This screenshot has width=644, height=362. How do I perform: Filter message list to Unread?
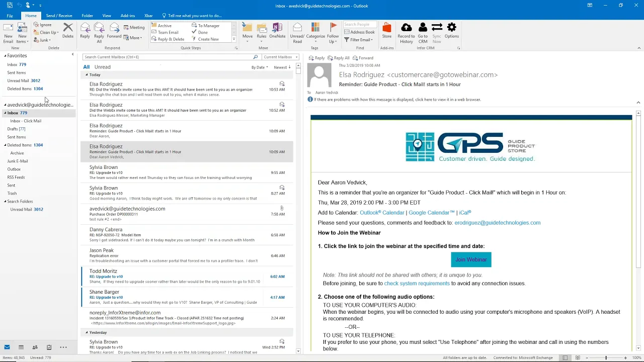pos(102,67)
